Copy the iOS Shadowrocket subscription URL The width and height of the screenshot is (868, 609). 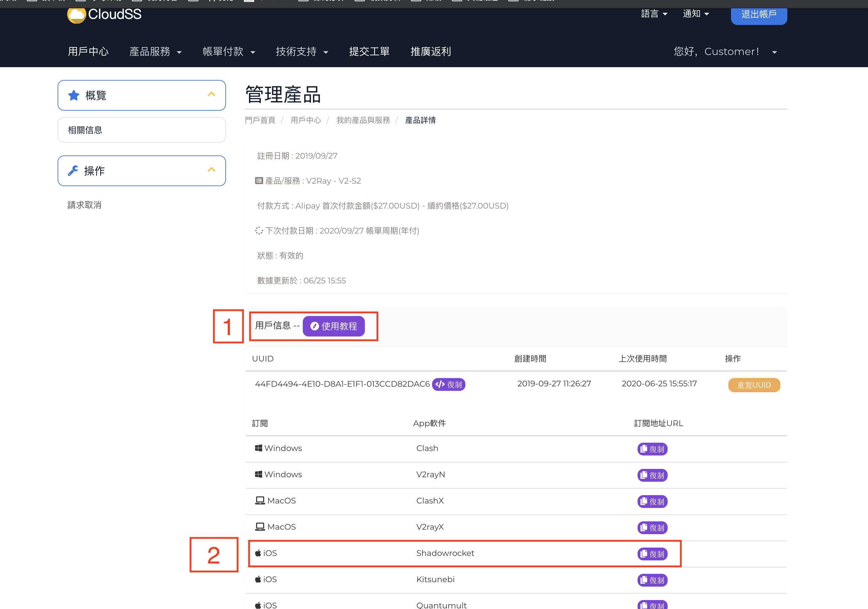[x=652, y=554]
